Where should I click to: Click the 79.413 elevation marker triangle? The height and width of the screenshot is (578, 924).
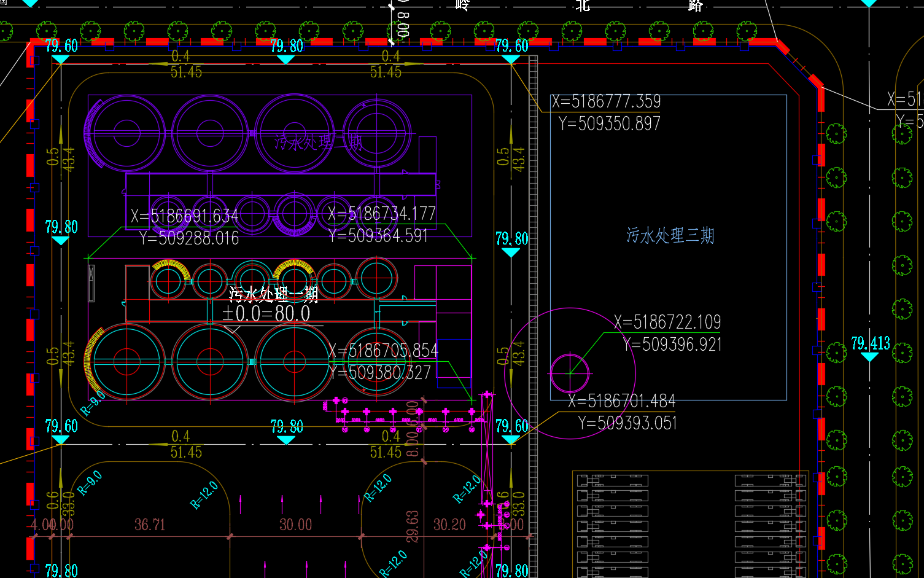869,357
